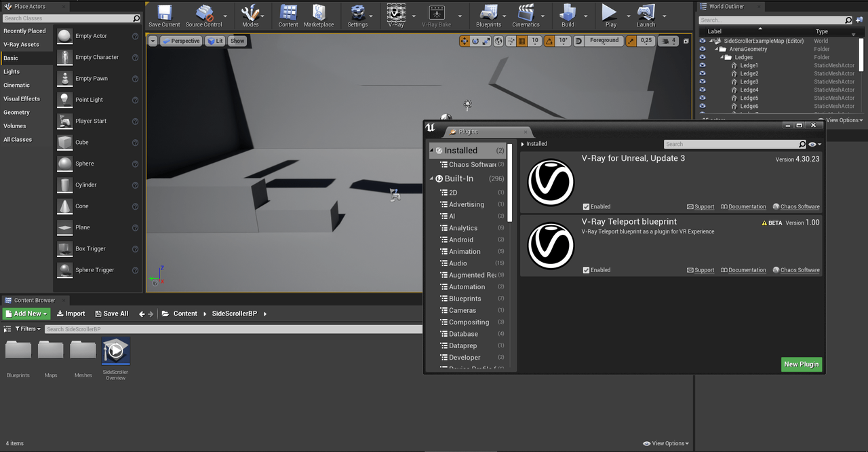This screenshot has height=452, width=868.
Task: Click the Import button in Content Browser
Action: tap(71, 314)
